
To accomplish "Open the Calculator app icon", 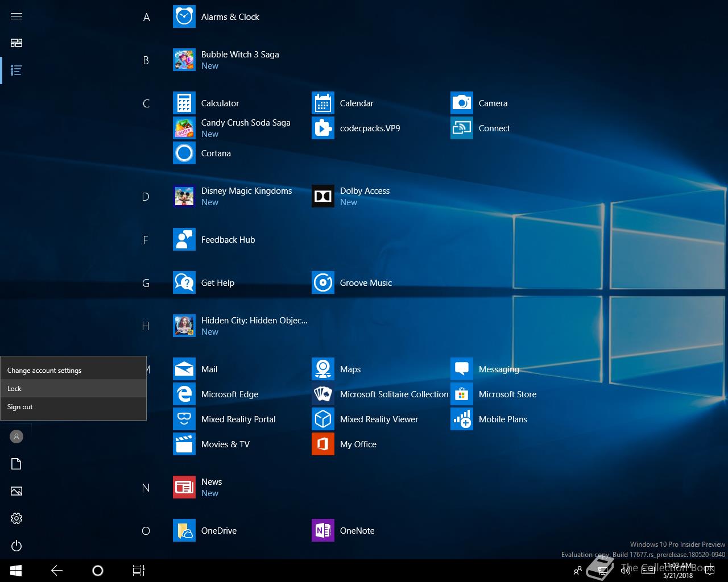I will (x=184, y=103).
